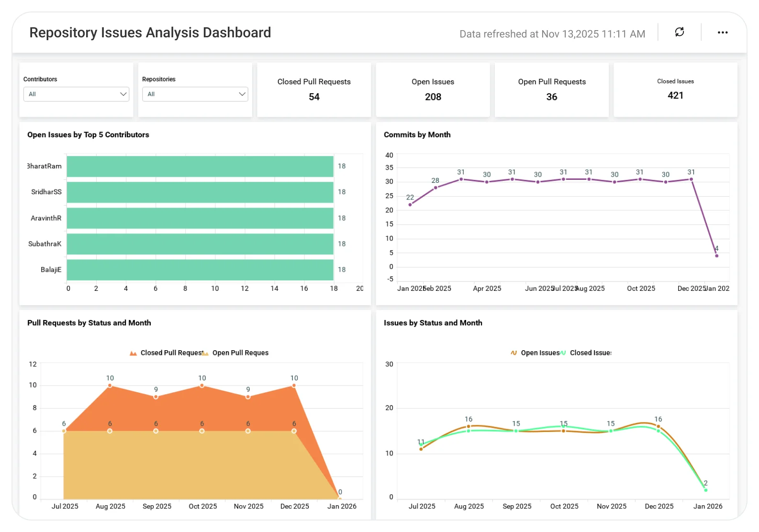Click the Jul 2025 label in Pull Requests chart
The height and width of the screenshot is (532, 759).
pos(65,506)
